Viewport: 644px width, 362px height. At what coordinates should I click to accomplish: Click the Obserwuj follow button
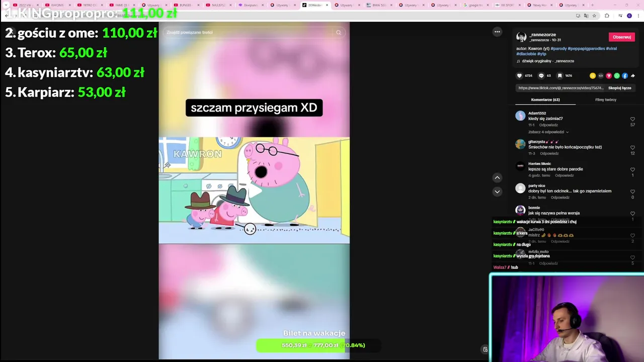[x=622, y=37]
